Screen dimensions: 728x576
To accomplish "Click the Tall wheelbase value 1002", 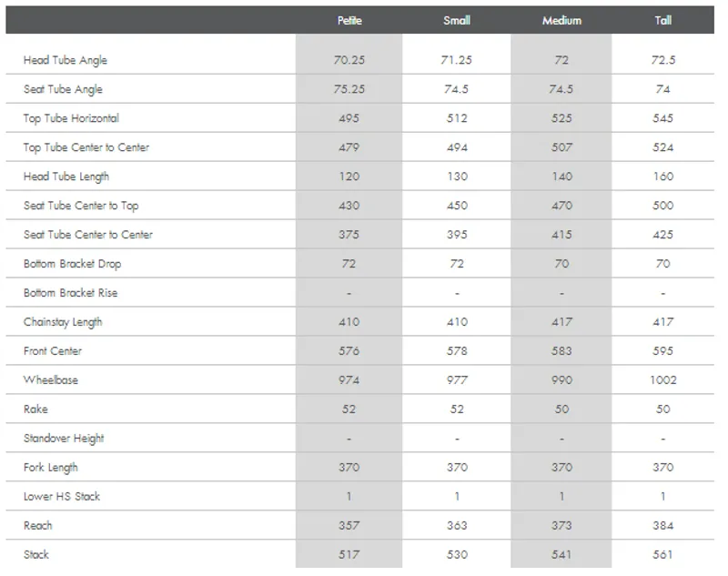I will (662, 380).
